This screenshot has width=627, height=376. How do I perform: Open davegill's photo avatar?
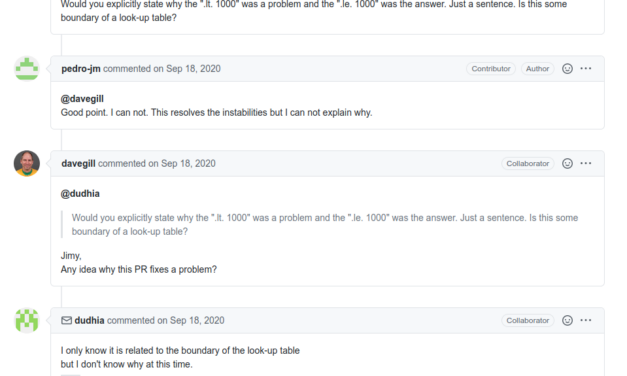click(27, 164)
